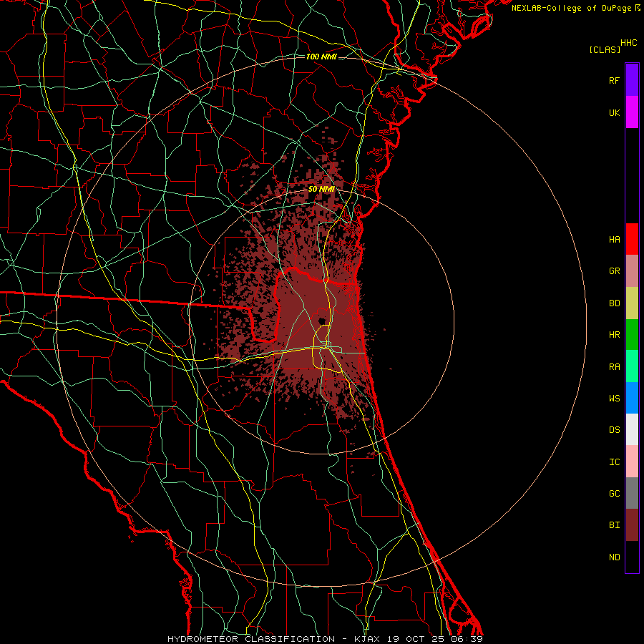The width and height of the screenshot is (644, 644).
Task: Click the GC legend label
Action: click(615, 494)
